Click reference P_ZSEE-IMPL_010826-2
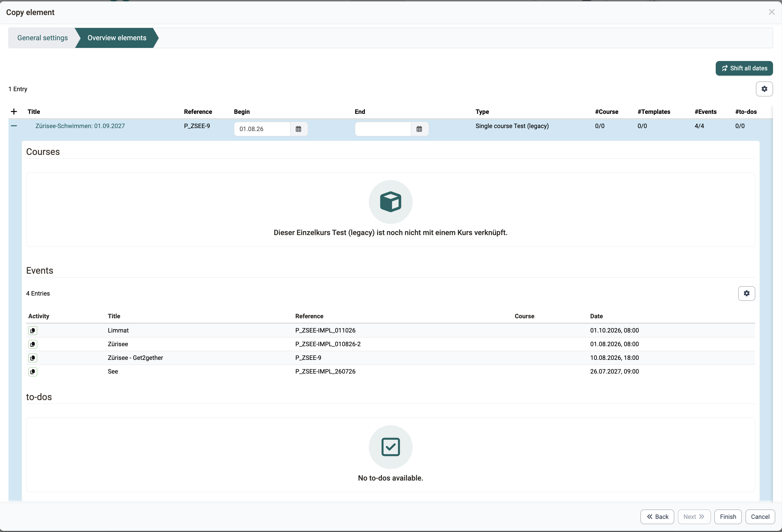This screenshot has width=782, height=532. [328, 344]
